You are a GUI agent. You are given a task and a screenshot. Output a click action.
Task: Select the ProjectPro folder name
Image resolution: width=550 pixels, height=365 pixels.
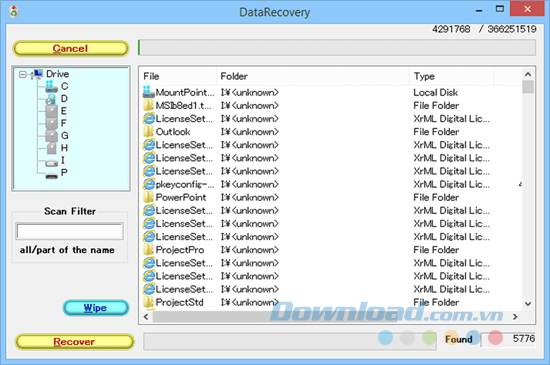[180, 250]
